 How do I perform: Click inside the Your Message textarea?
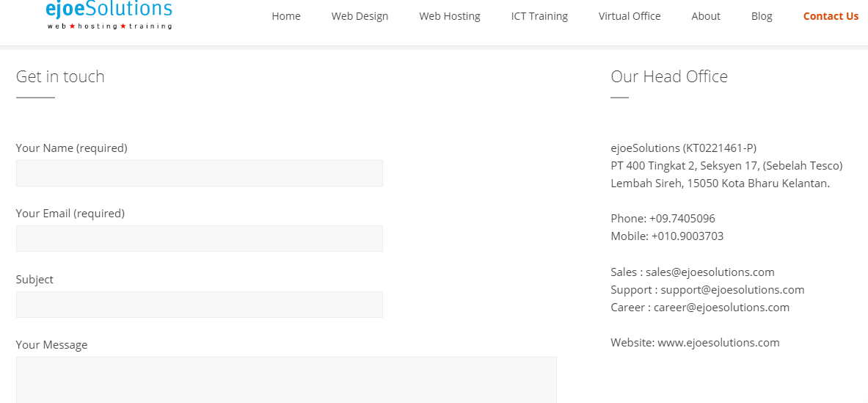coord(286,380)
